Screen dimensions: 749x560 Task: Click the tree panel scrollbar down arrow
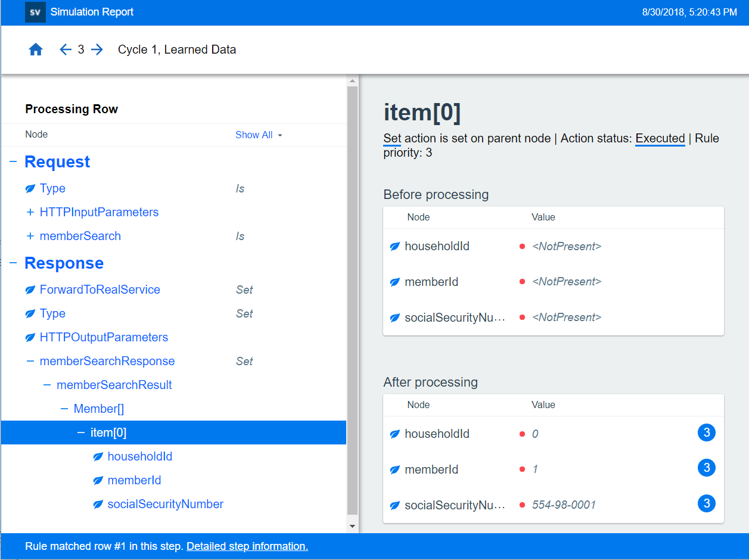point(352,526)
